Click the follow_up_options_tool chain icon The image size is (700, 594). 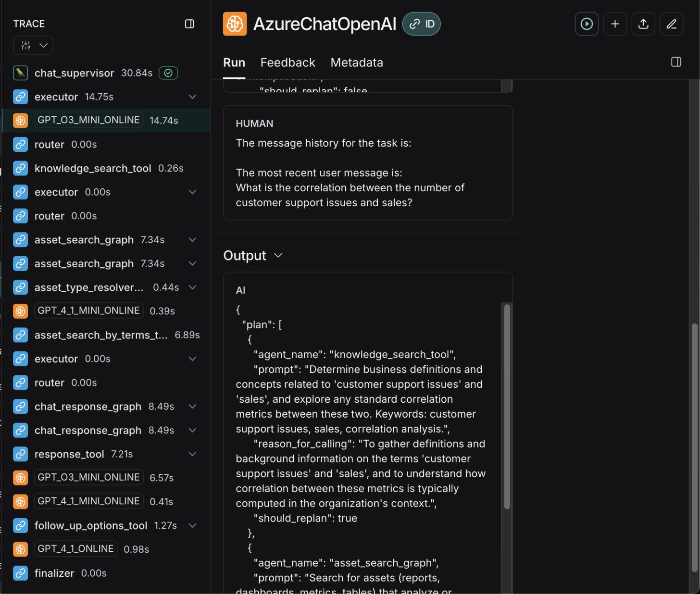(x=20, y=526)
